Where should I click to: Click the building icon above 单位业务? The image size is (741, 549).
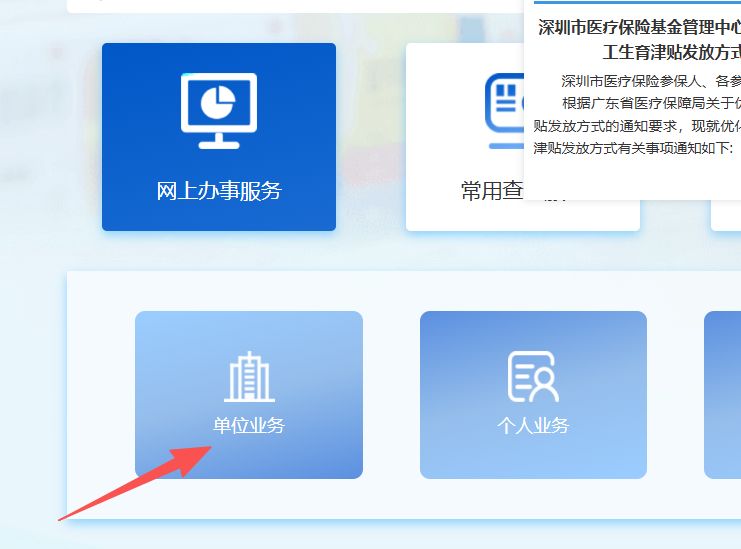249,376
